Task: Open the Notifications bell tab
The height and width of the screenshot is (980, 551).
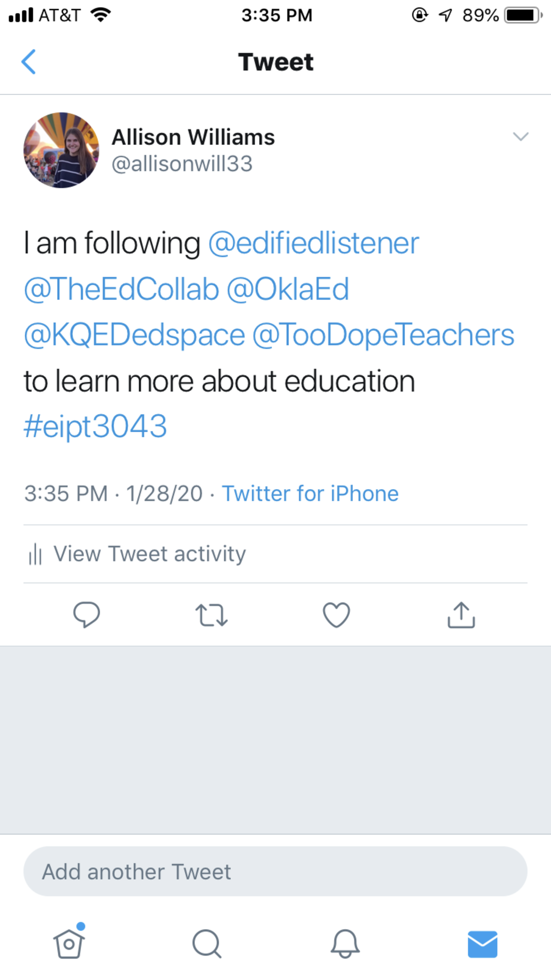Action: 345,944
